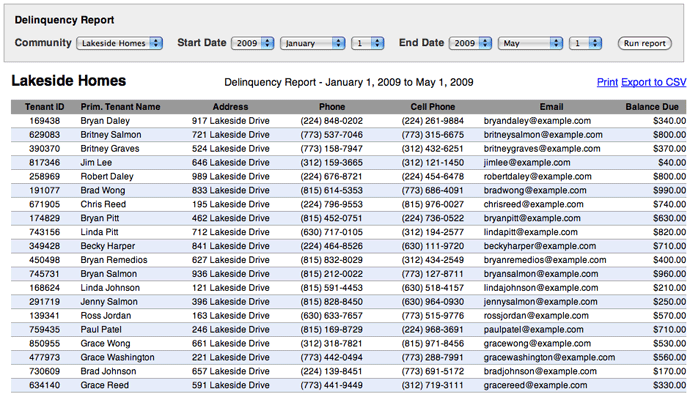Viewport: 689px width, 396px height.
Task: Select the name Grace Wong
Action: tap(105, 344)
